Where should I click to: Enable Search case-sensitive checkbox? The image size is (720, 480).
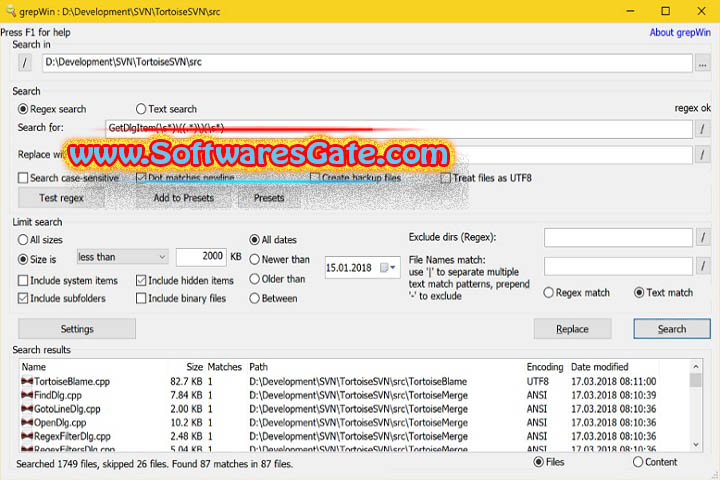tap(23, 178)
